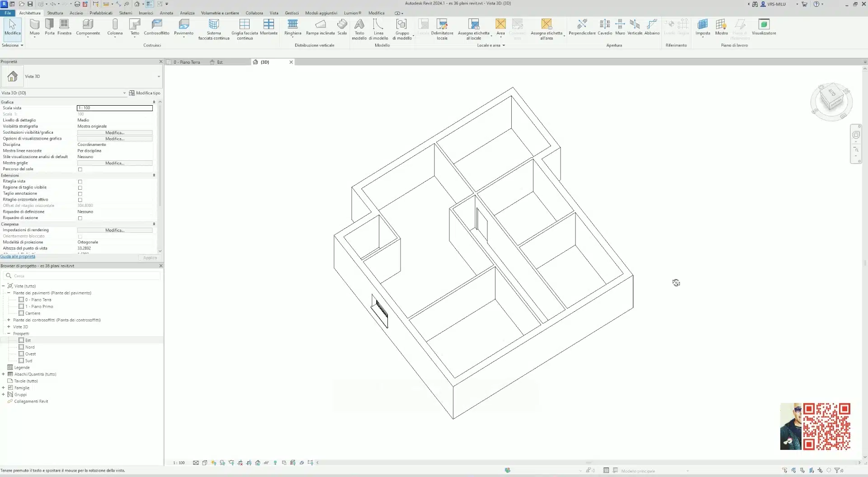This screenshot has width=868, height=477.
Task: Enable the Taglio annotazione checkbox
Action: point(80,194)
